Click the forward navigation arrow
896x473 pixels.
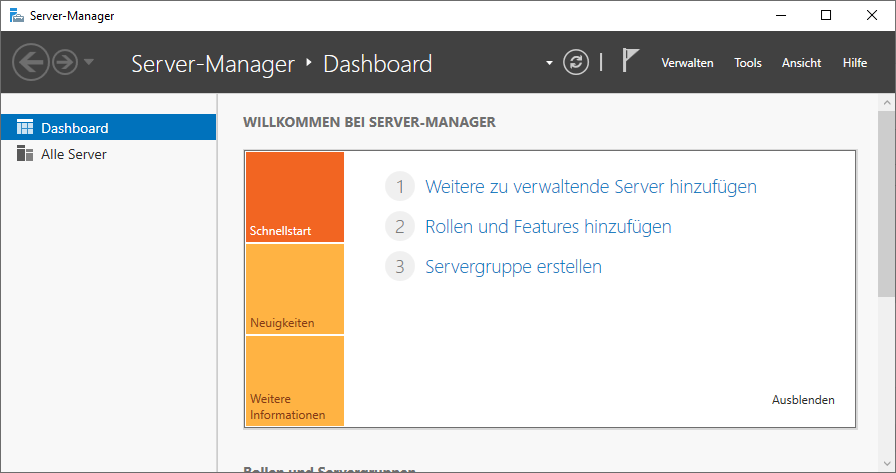point(65,62)
